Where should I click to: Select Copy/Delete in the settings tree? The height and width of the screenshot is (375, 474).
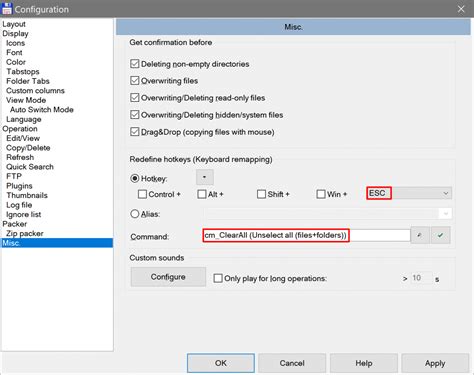[x=28, y=148]
